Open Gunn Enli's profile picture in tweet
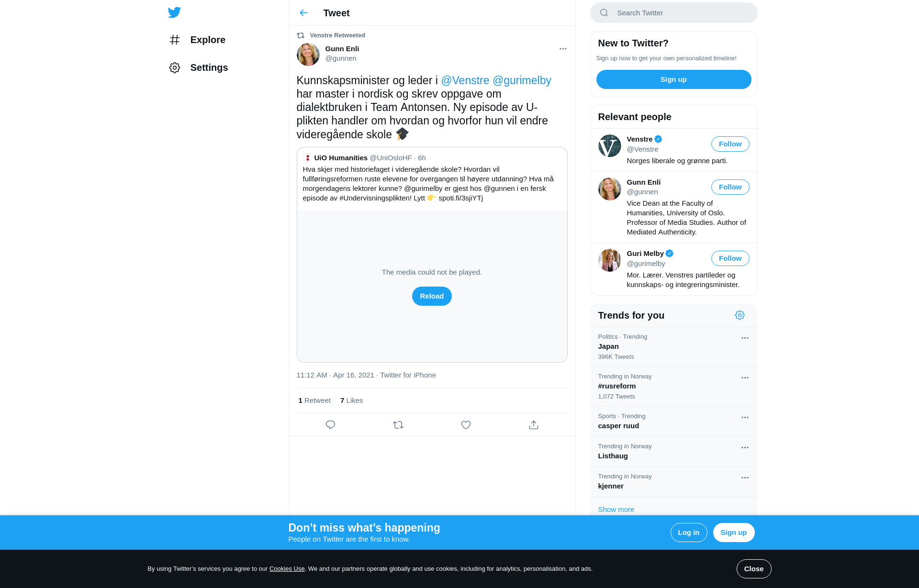Viewport: 919px width, 588px height. (308, 54)
